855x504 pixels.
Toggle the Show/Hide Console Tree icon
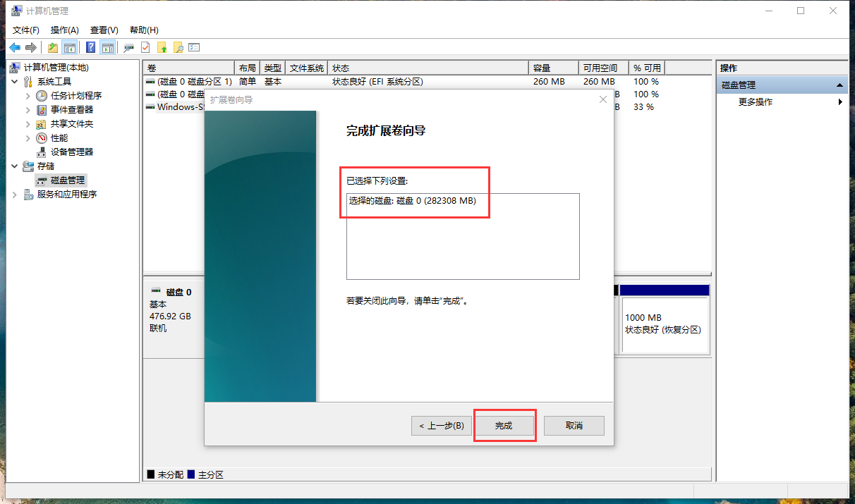(x=69, y=47)
